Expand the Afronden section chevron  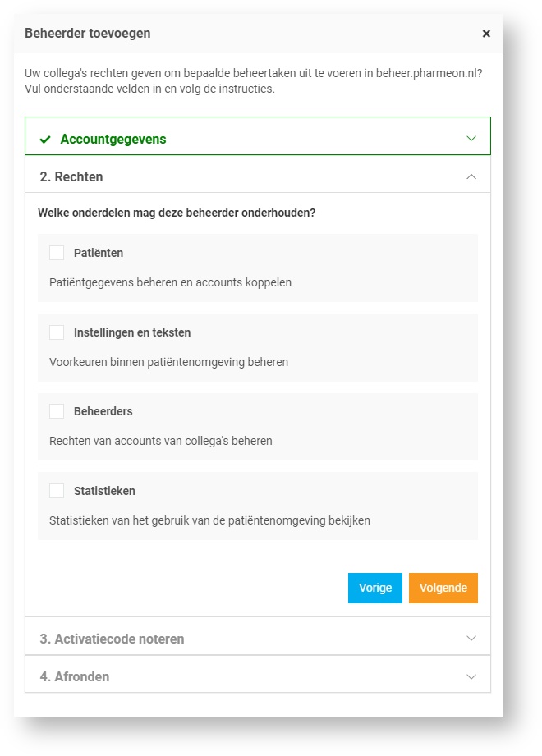[471, 677]
